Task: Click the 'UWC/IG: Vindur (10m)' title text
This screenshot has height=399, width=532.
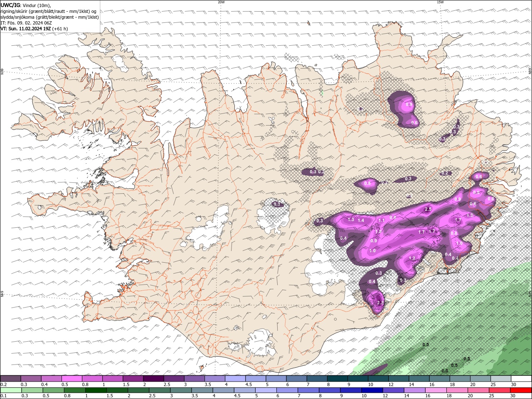Action: [26, 5]
